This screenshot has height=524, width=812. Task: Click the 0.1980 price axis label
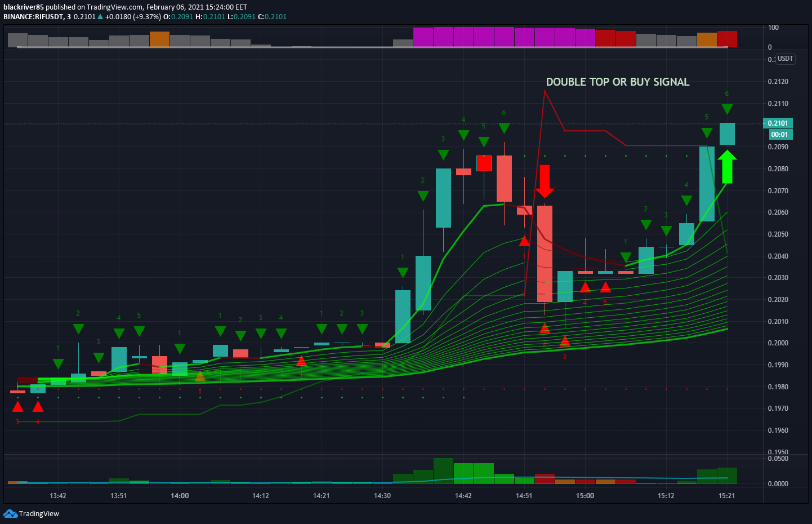click(x=778, y=387)
